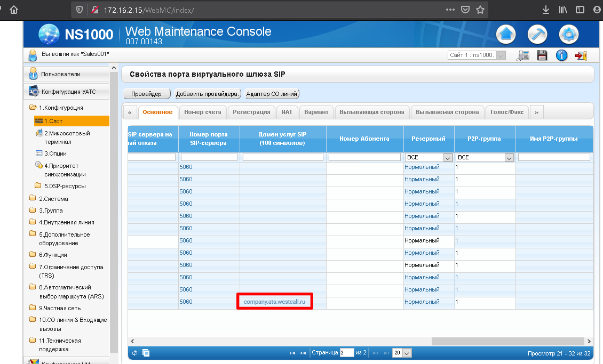Image resolution: width=603 pixels, height=364 pixels.
Task: Click the company.ats.westcall.ru domain cell
Action: pos(274,302)
